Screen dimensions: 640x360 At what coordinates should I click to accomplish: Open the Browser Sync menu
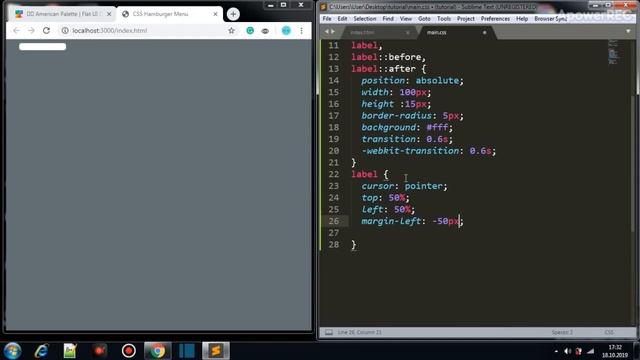550,19
